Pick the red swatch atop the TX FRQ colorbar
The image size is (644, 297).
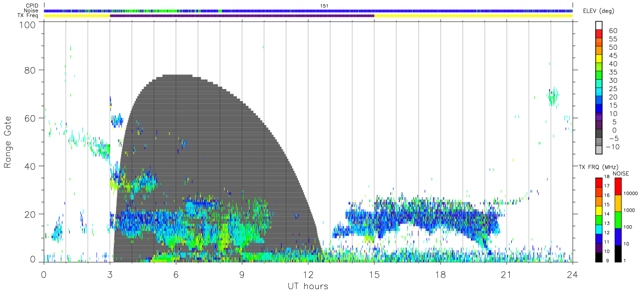click(599, 182)
